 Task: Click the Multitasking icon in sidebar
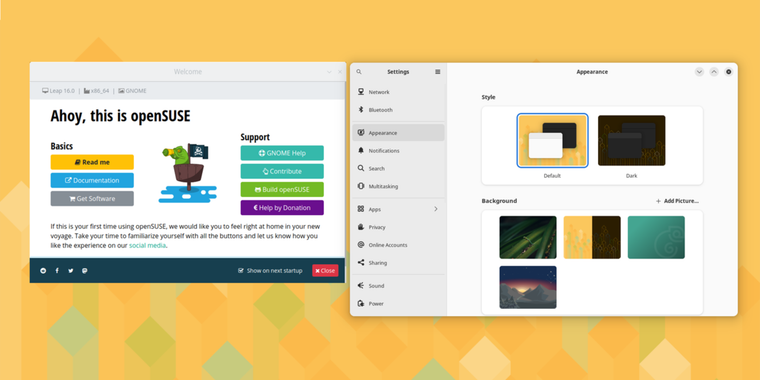tap(361, 186)
